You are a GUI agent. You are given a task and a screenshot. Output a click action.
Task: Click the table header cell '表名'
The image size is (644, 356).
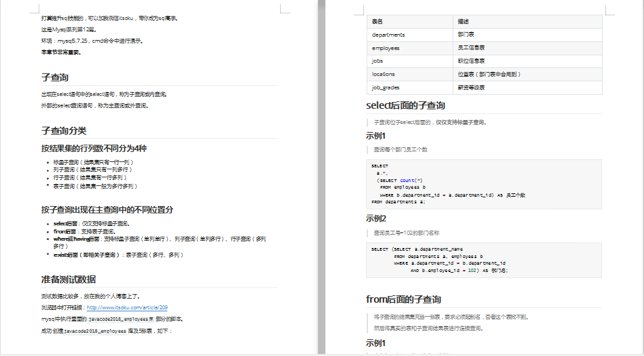[x=410, y=21]
